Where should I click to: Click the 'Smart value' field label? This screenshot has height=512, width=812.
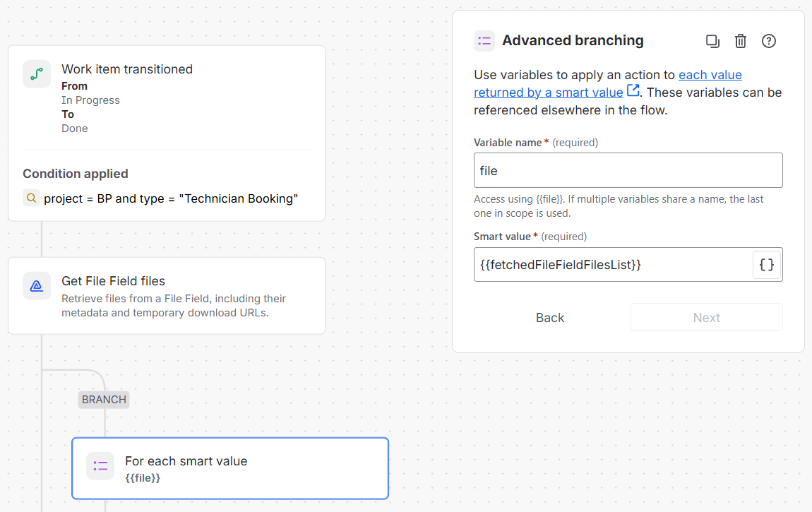coord(502,237)
